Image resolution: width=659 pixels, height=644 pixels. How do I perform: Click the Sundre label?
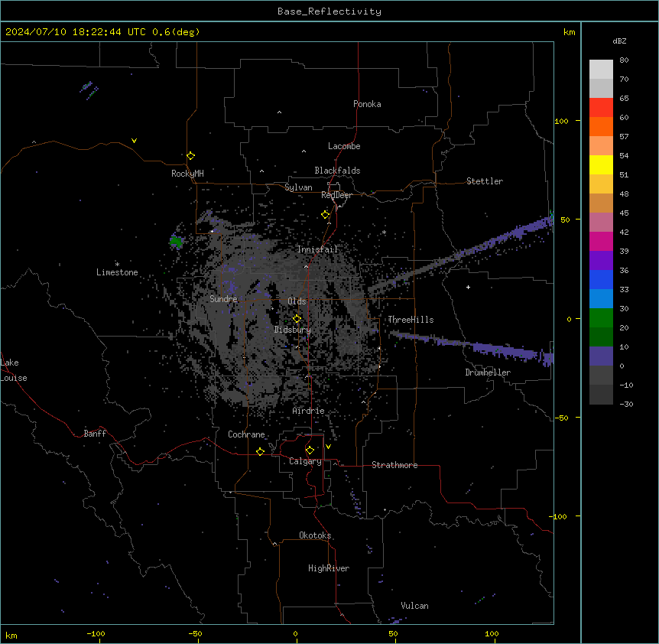click(223, 299)
